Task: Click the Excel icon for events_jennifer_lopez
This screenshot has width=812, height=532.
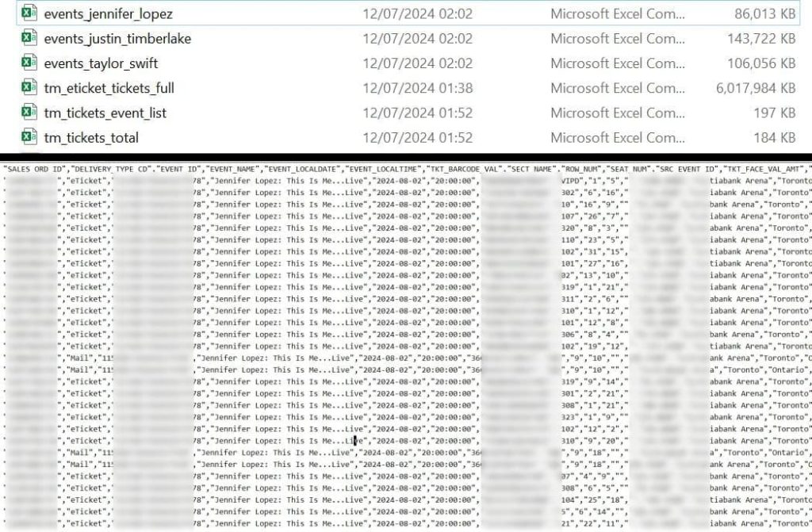Action: click(x=29, y=13)
